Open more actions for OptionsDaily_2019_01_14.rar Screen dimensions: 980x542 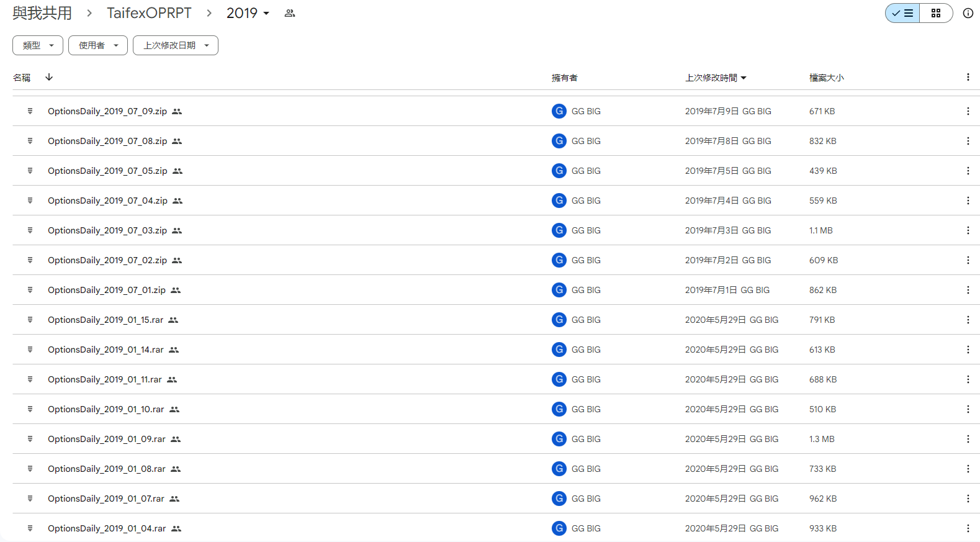(x=968, y=350)
